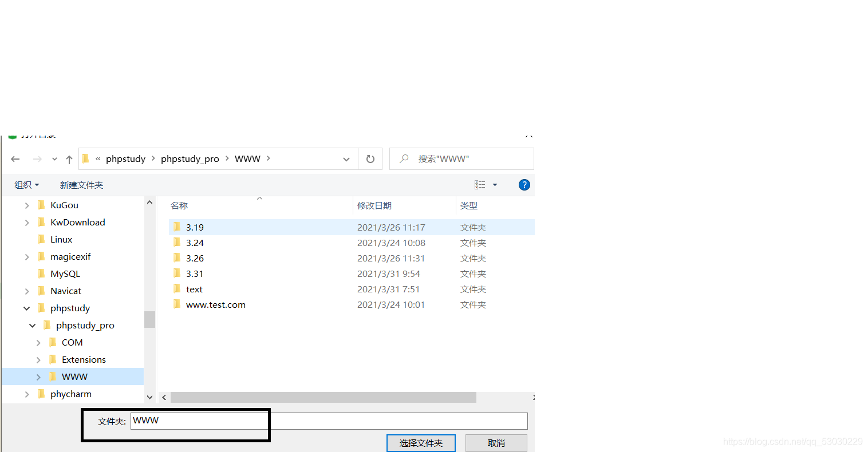Go up one folder level
868x452 pixels.
tap(69, 159)
